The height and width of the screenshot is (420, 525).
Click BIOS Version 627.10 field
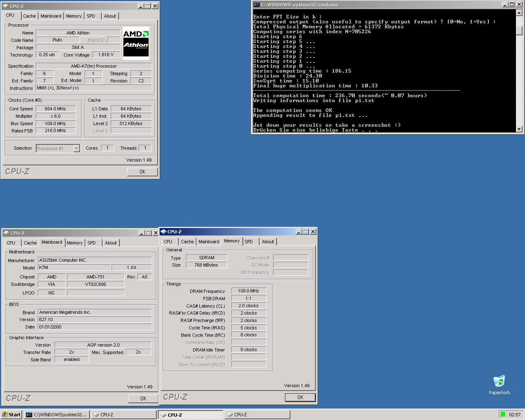(x=95, y=320)
